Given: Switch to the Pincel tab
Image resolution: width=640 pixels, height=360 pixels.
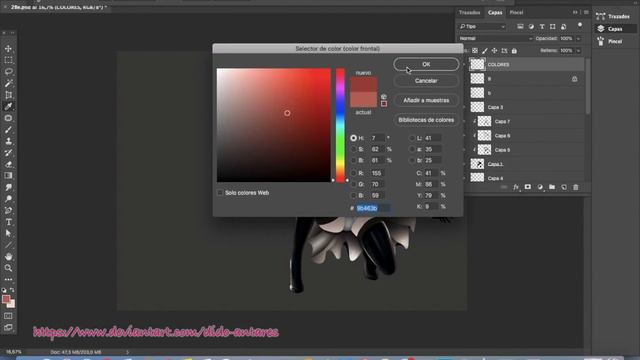Looking at the screenshot, I should [x=516, y=13].
